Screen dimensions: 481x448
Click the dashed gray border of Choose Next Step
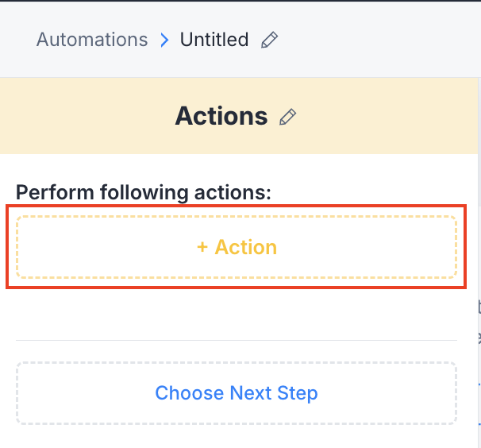click(237, 364)
